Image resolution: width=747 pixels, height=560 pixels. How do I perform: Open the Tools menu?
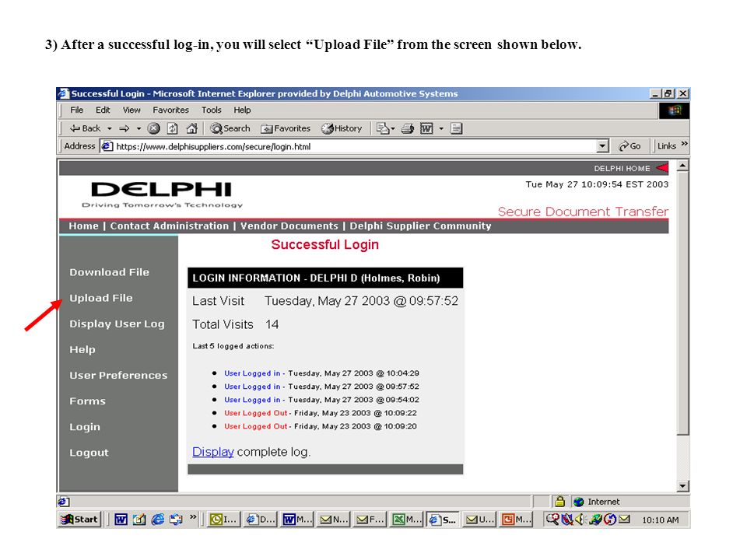point(211,110)
